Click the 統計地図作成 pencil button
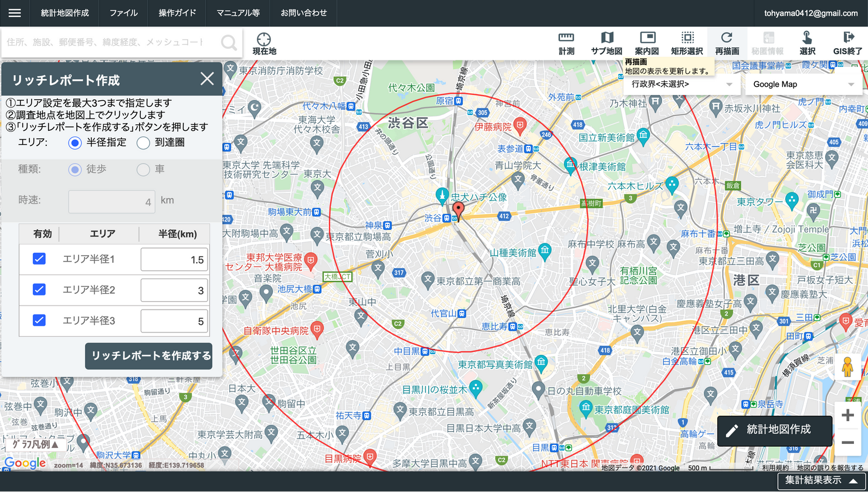Viewport: 868px width, 492px height. point(775,430)
